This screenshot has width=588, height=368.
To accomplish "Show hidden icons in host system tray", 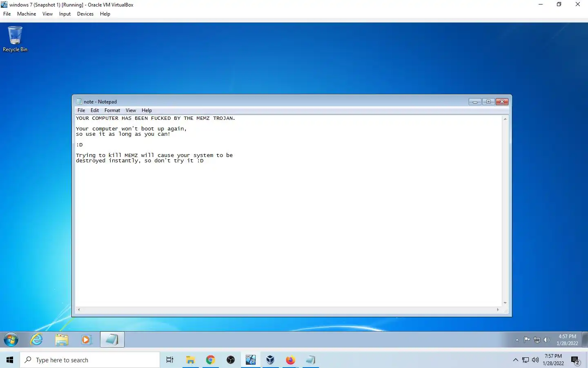I will 515,360.
